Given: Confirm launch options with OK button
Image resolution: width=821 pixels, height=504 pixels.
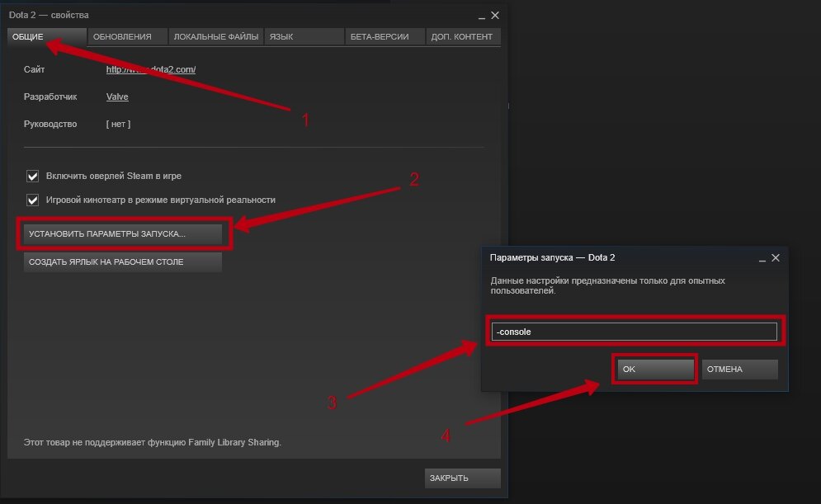Looking at the screenshot, I should pyautogui.click(x=655, y=369).
